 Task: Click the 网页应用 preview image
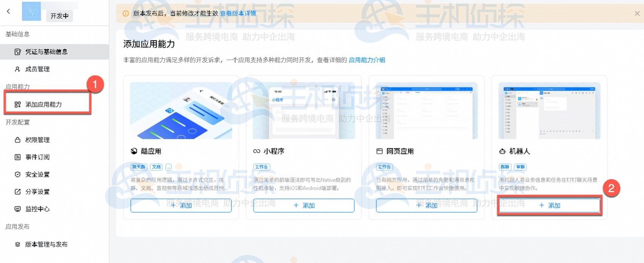coord(427,111)
